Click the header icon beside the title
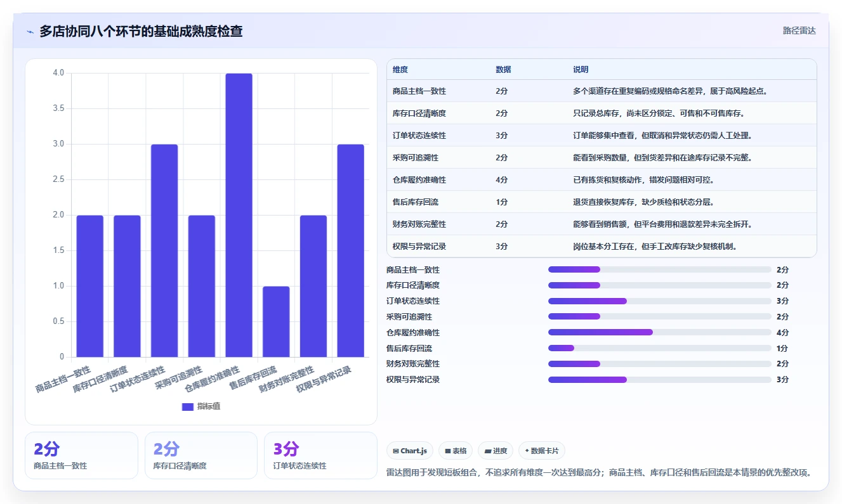This screenshot has width=842, height=504. coord(30,32)
